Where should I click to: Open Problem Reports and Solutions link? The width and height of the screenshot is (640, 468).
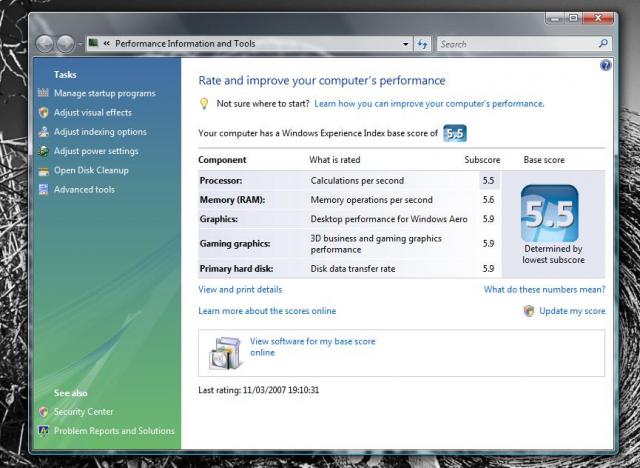coord(114,430)
